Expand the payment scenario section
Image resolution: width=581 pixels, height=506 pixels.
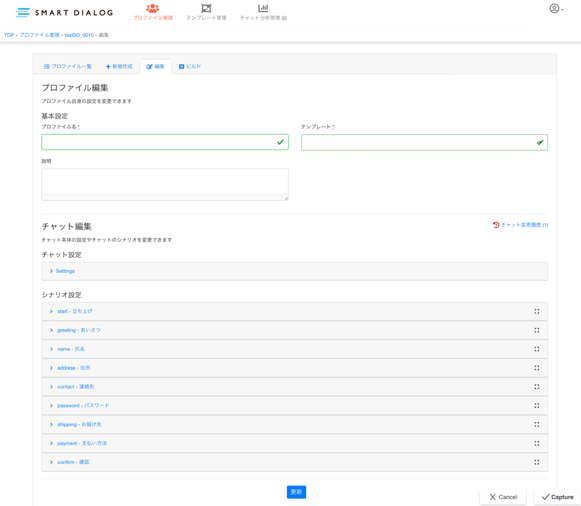coord(295,443)
